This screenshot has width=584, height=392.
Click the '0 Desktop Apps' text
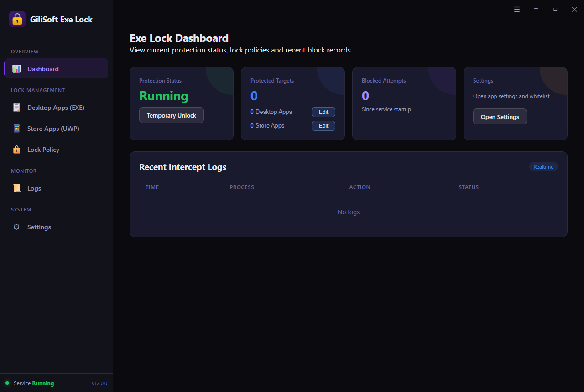coord(271,112)
